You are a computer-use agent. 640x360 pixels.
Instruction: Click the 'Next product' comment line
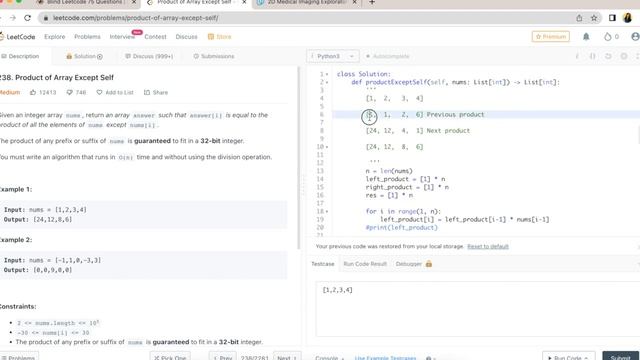coord(418,131)
